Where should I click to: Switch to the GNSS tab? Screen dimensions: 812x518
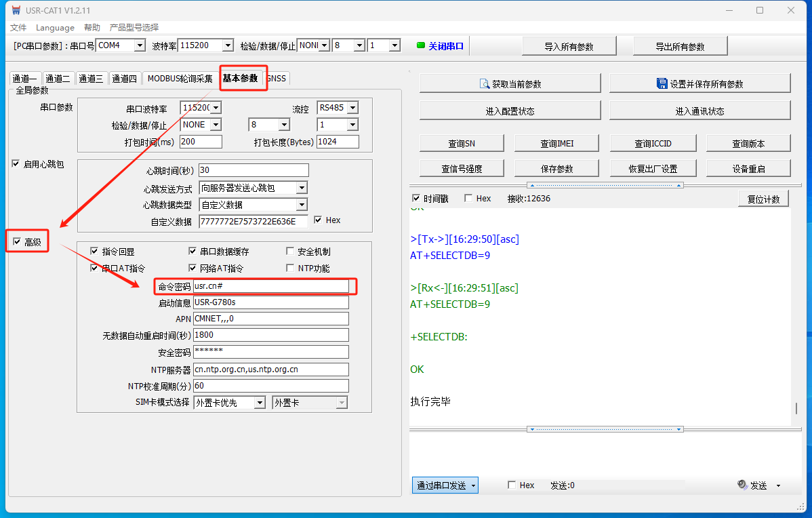tap(277, 79)
